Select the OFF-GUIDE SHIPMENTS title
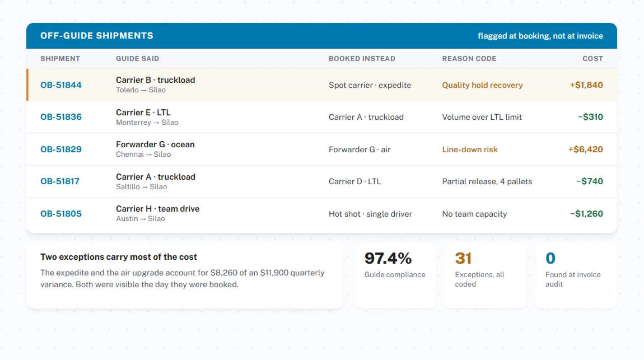This screenshot has width=644, height=360. (x=96, y=36)
